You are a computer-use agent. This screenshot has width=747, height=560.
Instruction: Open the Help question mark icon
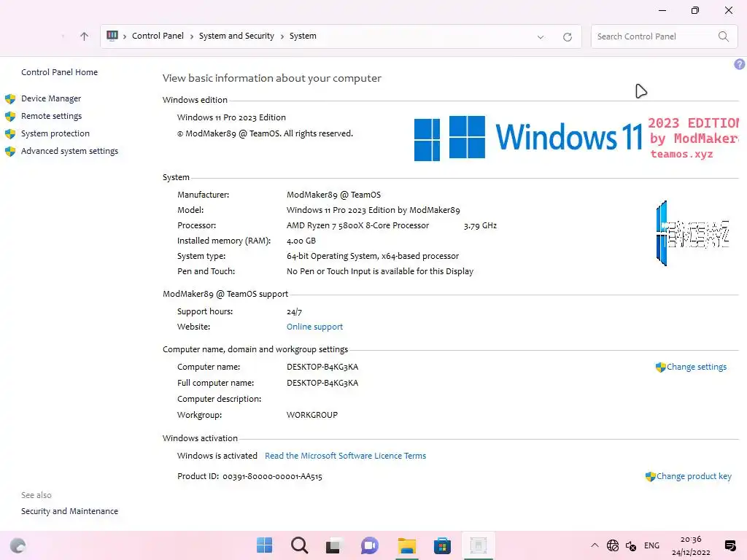740,64
